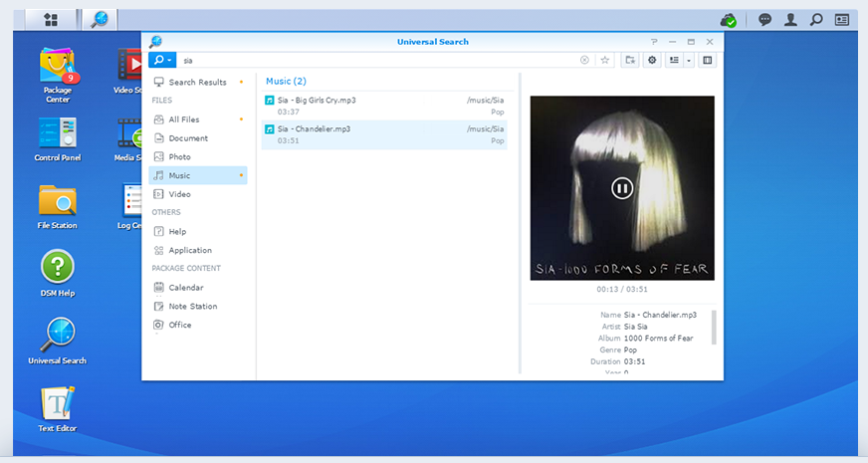
Task: Select Office package content
Action: click(x=198, y=326)
